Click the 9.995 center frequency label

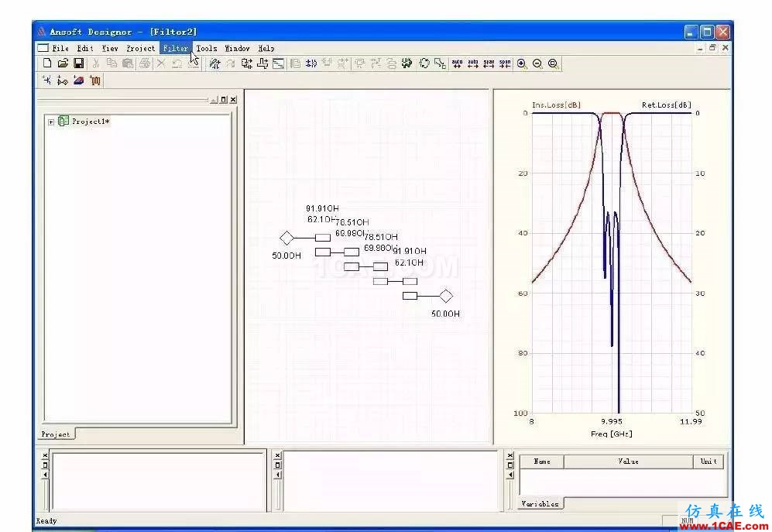pyautogui.click(x=612, y=422)
